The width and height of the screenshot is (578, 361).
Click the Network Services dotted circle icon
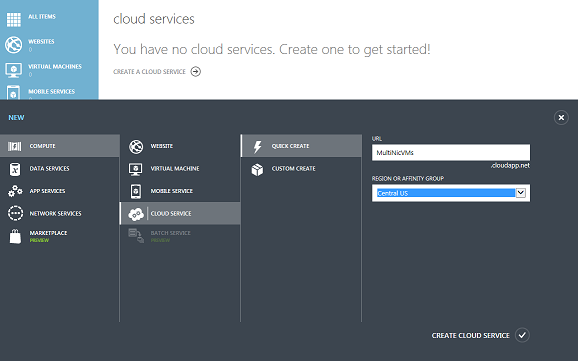(x=15, y=214)
